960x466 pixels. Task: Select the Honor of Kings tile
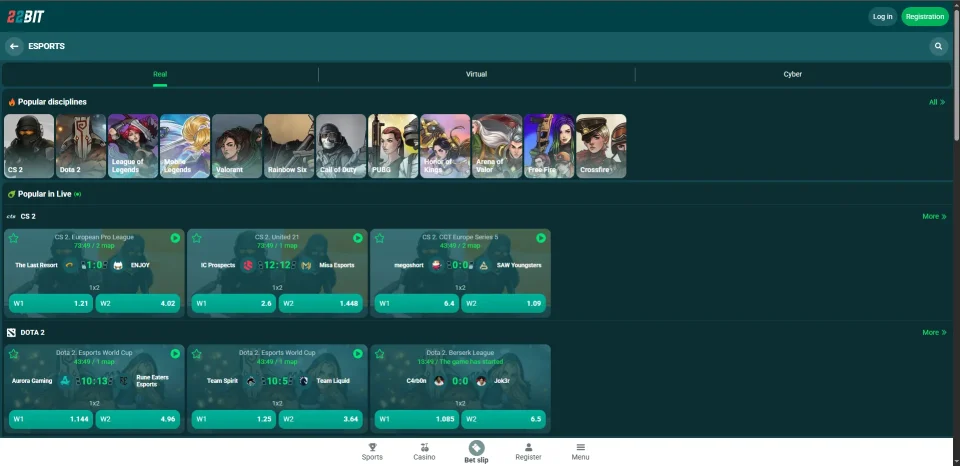pos(445,146)
